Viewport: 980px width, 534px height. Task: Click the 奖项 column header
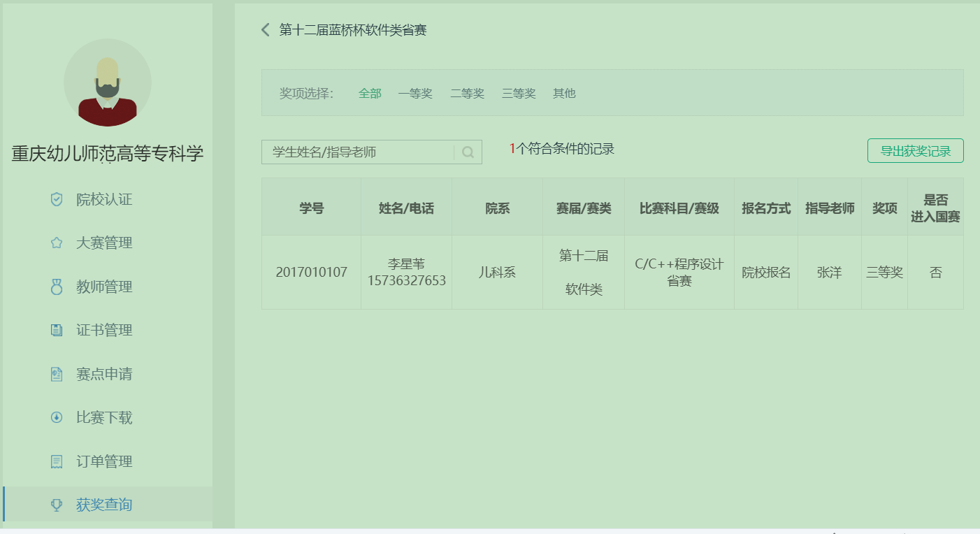pos(885,208)
